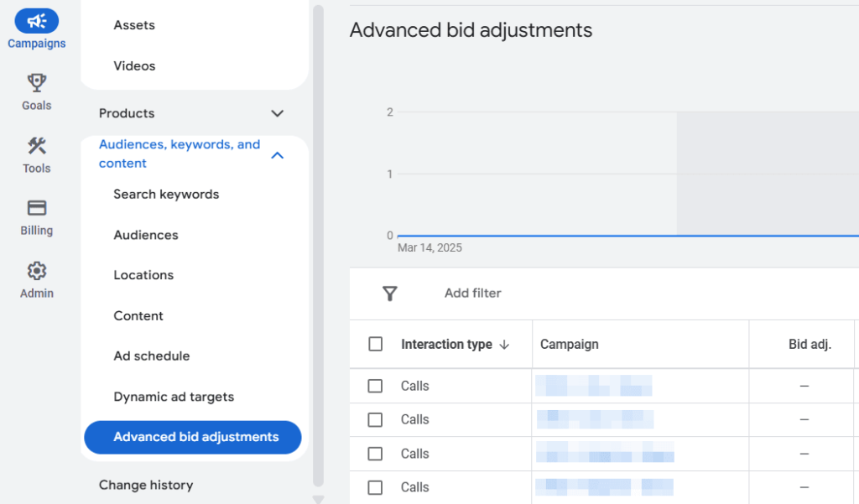Click the campaign link in the first Calls row
This screenshot has width=859, height=504.
[x=596, y=385]
